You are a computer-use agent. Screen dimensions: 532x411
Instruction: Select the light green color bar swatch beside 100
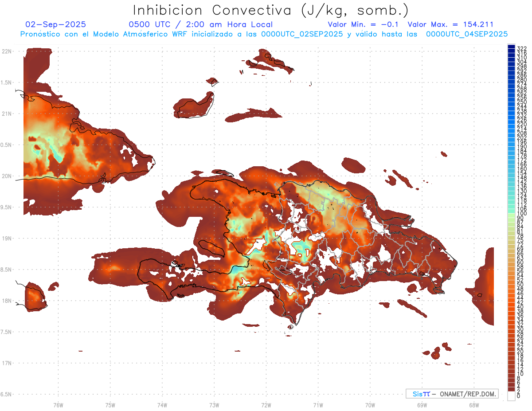(511, 215)
